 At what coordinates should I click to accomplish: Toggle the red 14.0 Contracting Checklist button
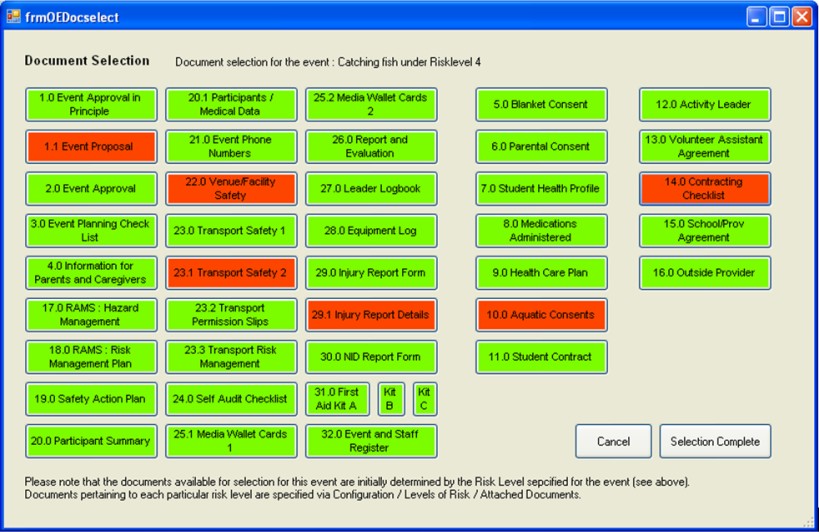pos(705,188)
